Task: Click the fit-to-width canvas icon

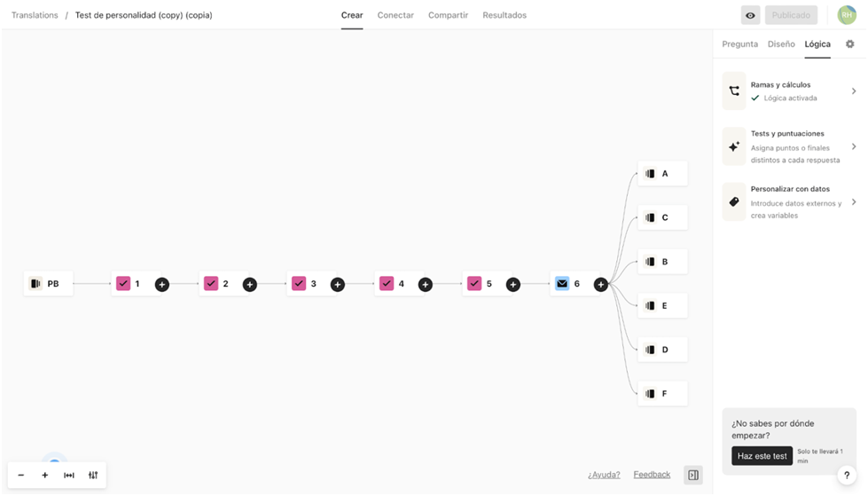Action: 69,476
